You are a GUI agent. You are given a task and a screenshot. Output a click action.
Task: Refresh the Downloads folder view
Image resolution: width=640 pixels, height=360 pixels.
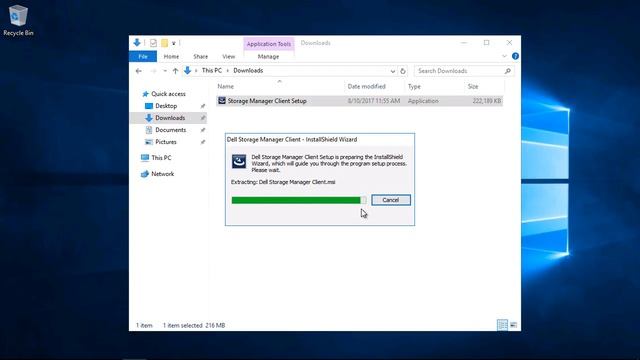click(403, 71)
